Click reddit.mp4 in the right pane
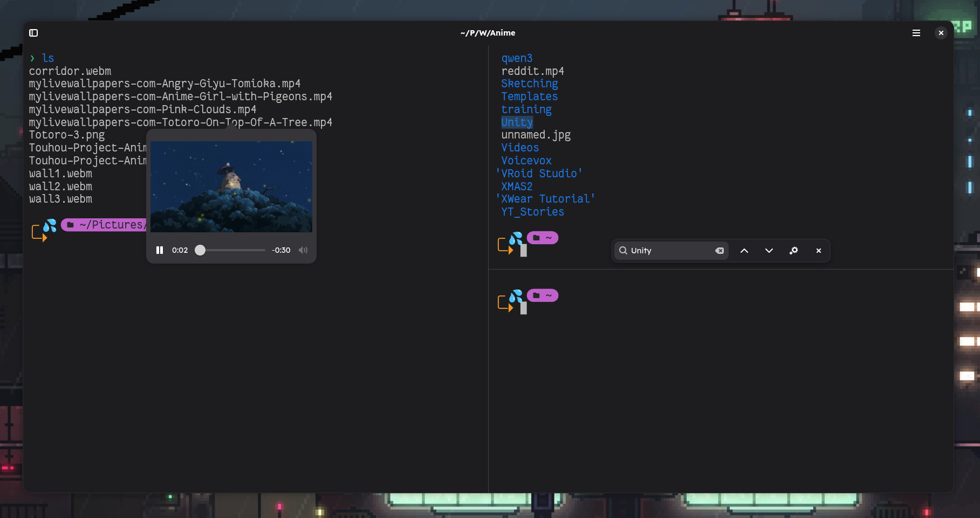This screenshot has width=980, height=518. point(532,71)
